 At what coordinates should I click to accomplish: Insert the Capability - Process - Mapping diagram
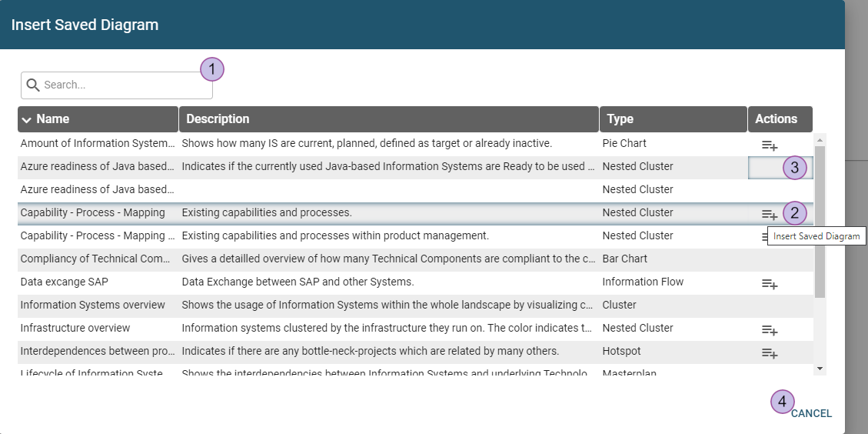pos(770,214)
